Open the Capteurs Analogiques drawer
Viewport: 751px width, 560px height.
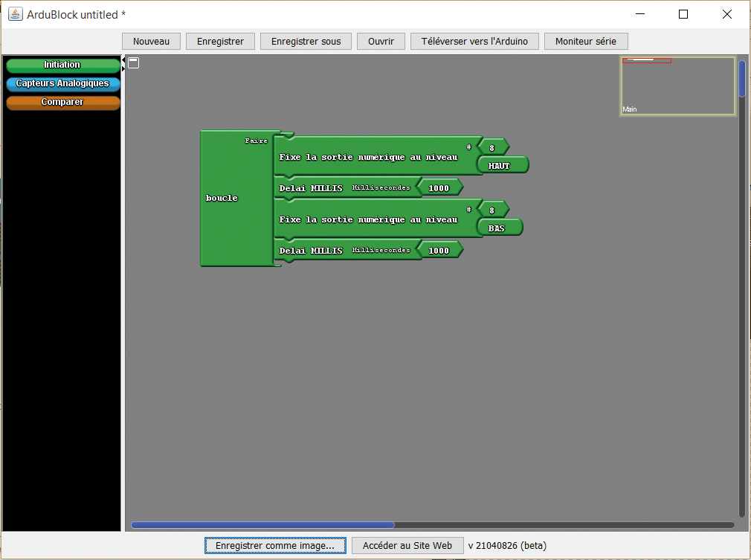(x=62, y=84)
